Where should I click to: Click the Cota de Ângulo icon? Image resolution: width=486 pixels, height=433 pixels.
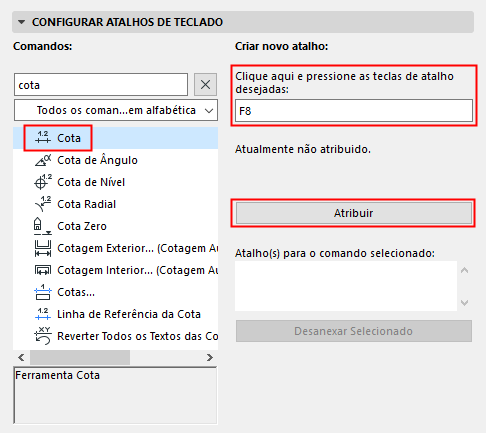[x=43, y=160]
